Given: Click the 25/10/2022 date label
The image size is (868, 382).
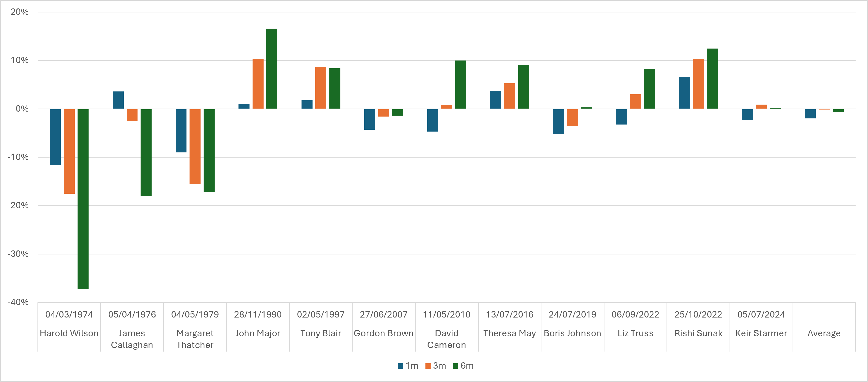Looking at the screenshot, I should pyautogui.click(x=698, y=314).
